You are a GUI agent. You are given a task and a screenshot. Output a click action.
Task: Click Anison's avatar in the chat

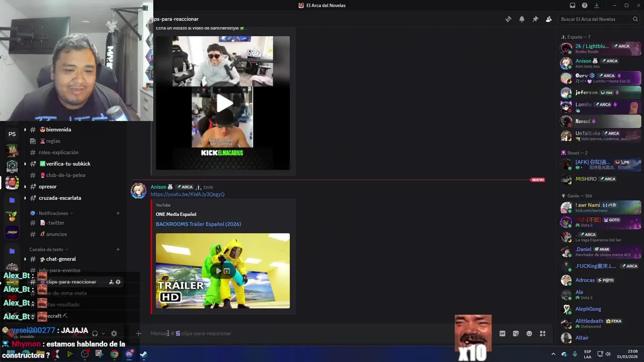coord(138,191)
